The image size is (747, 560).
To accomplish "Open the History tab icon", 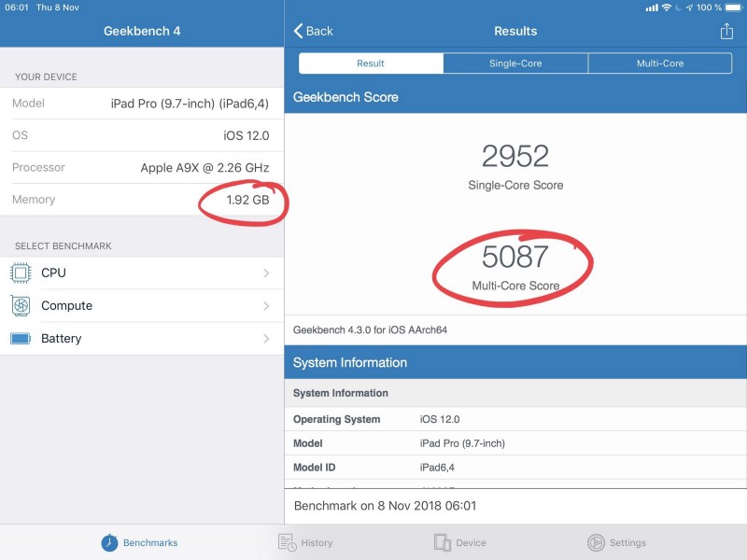I will click(288, 542).
